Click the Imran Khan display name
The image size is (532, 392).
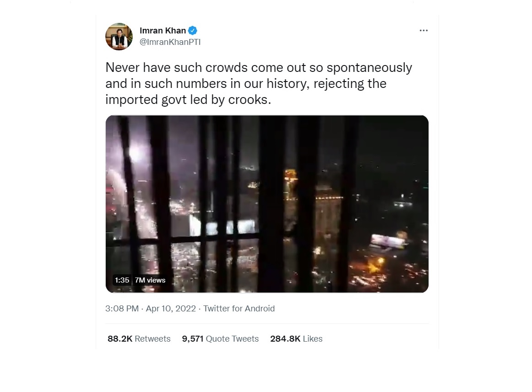click(163, 31)
